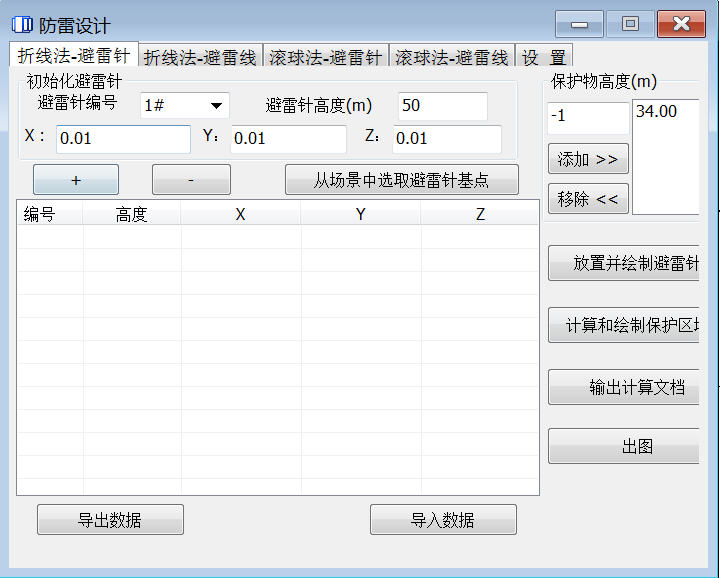Click the 避雷针高度 field showing 50
The image size is (720, 578).
coord(443,106)
